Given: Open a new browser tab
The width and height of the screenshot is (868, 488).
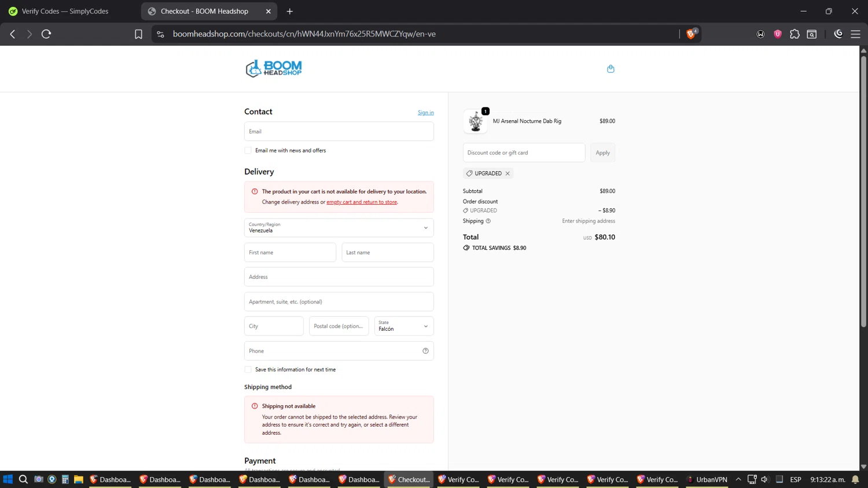Looking at the screenshot, I should (x=290, y=11).
